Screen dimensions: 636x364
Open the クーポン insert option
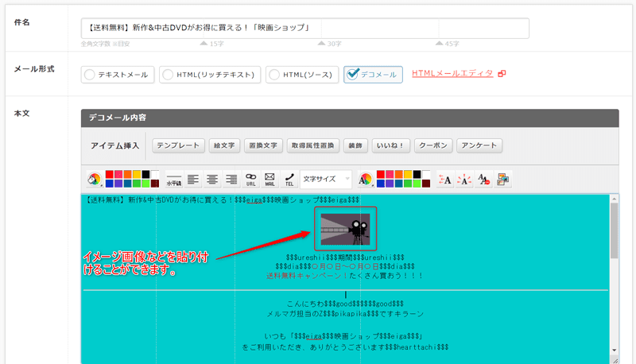click(x=433, y=145)
